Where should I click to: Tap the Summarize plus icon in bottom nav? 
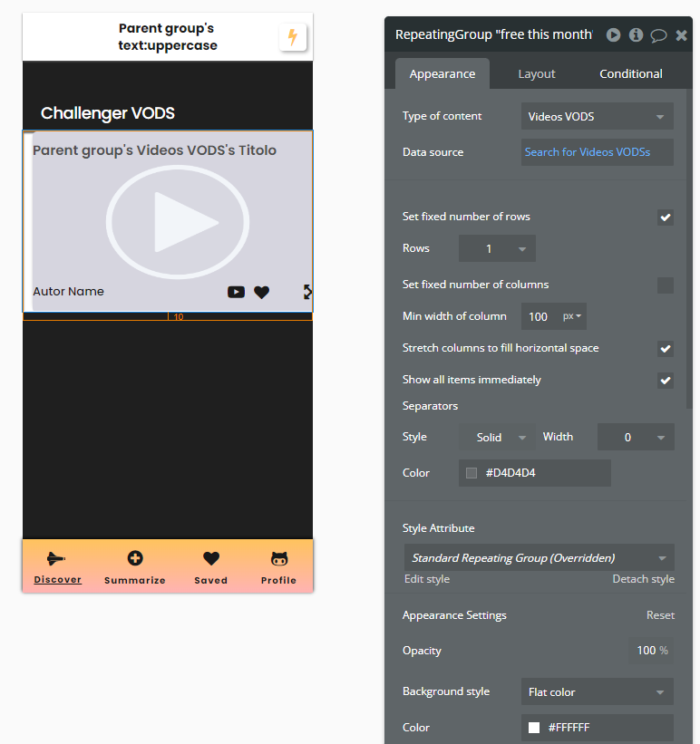pos(135,559)
